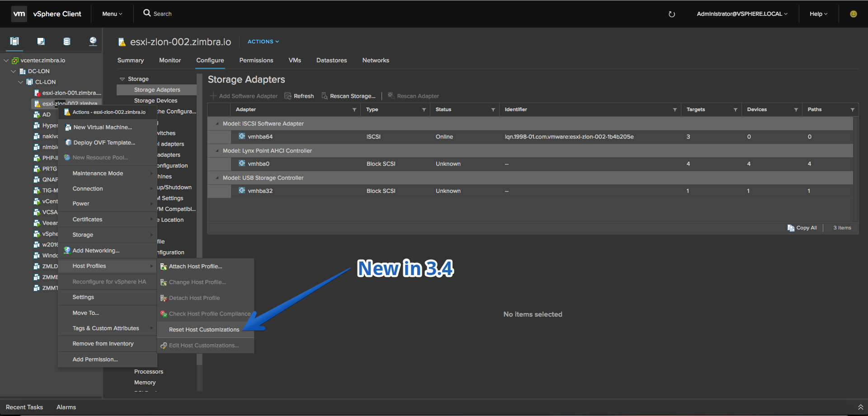Select Remove from Inventory
Screen dimensions: 868x416
click(108, 344)
